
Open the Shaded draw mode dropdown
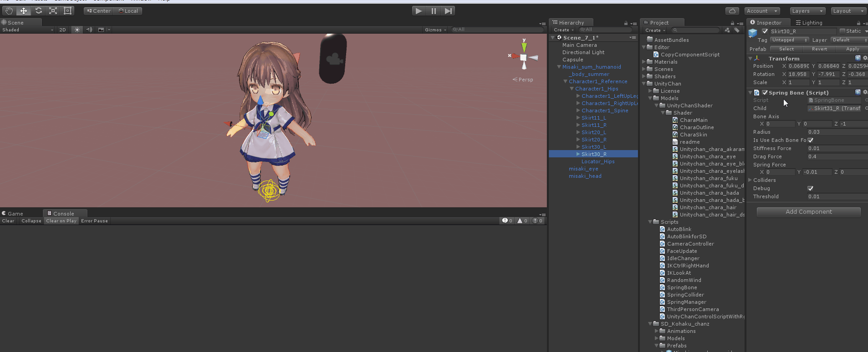tap(27, 30)
